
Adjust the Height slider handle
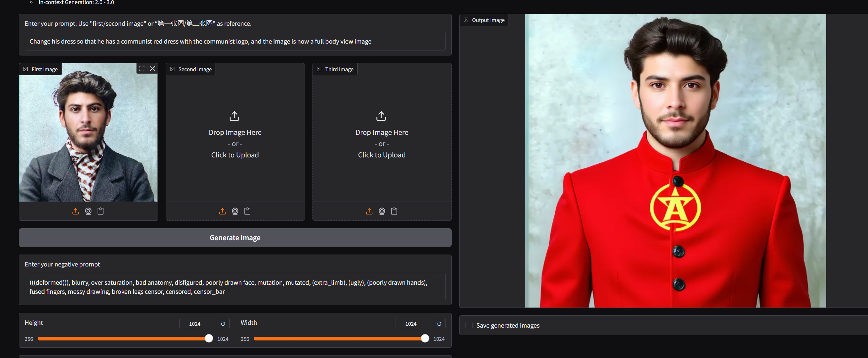(x=209, y=339)
